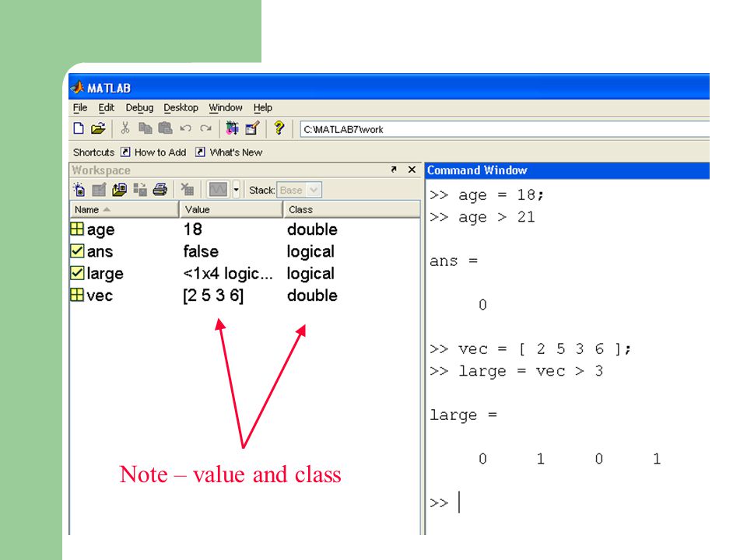The image size is (747, 560).
Task: Open Simulink via its toolbar icon
Action: click(232, 128)
